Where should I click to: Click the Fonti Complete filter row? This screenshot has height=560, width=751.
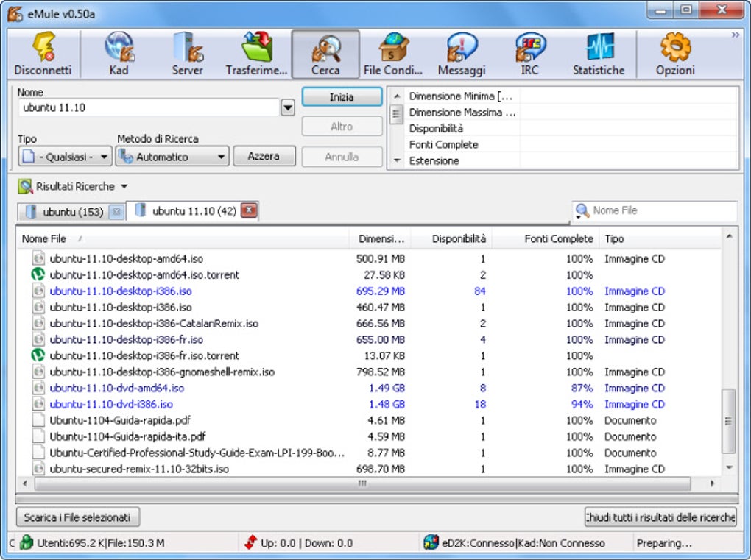tap(571, 144)
